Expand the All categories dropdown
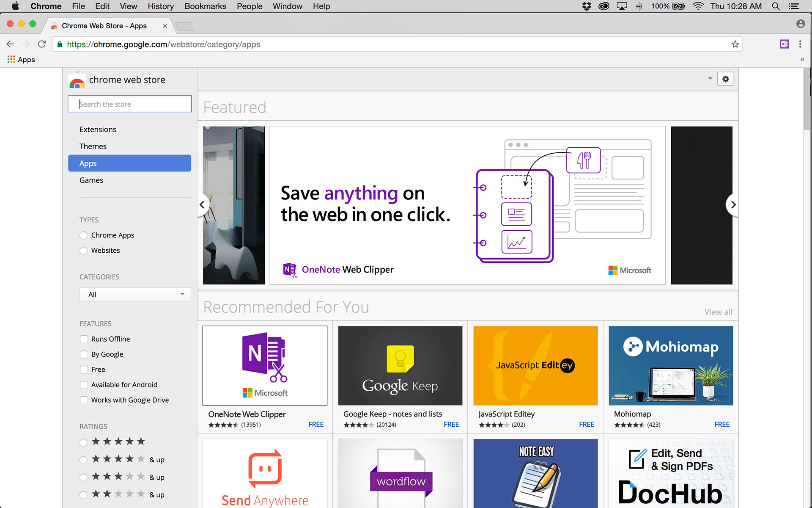This screenshot has height=508, width=812. coord(135,295)
